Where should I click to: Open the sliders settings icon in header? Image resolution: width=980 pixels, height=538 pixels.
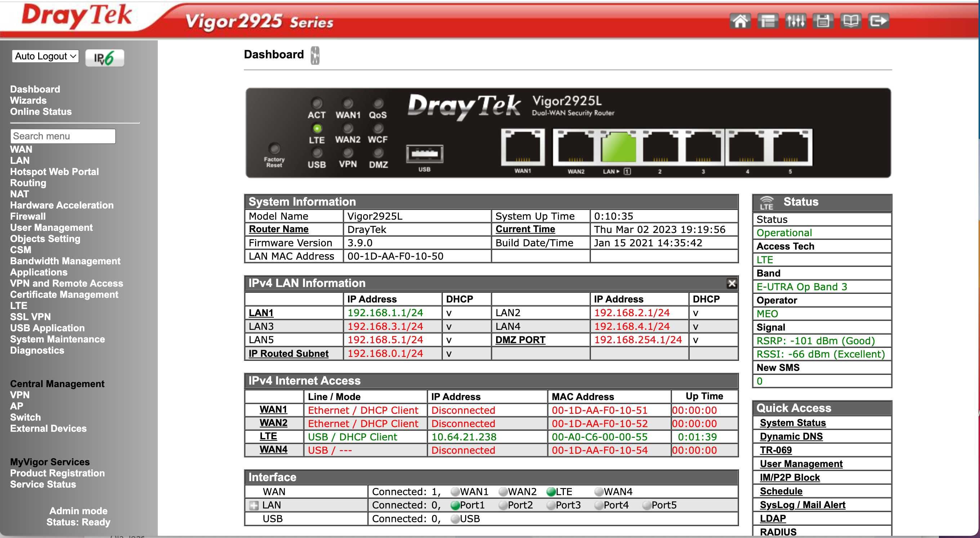[795, 21]
